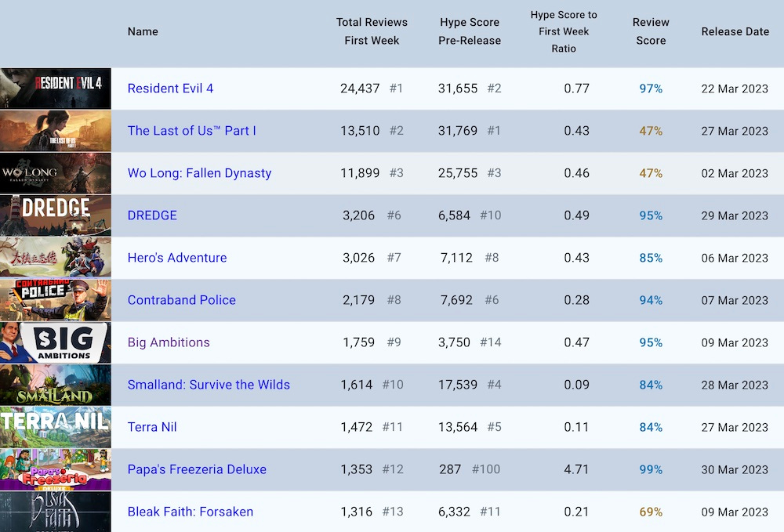The image size is (784, 532).
Task: Sort by the Name column header
Action: point(143,31)
